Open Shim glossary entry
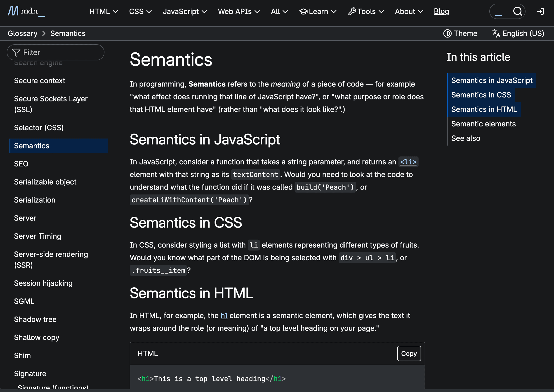This screenshot has height=392, width=554. [22, 356]
